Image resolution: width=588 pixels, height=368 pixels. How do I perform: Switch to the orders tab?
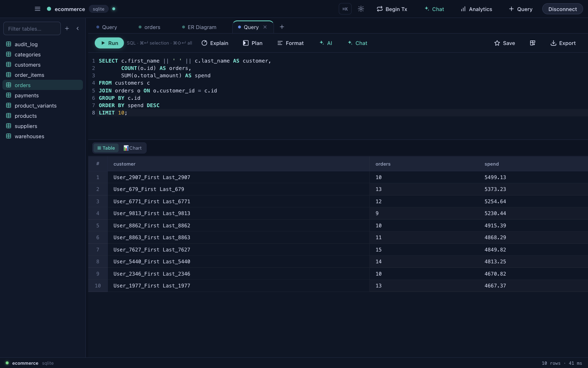tap(149, 27)
